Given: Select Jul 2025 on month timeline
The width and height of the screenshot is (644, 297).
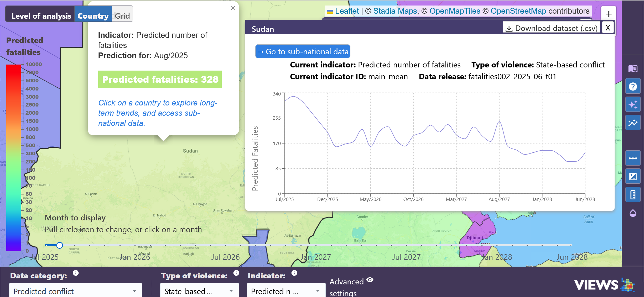Looking at the screenshot, I should point(45,257).
